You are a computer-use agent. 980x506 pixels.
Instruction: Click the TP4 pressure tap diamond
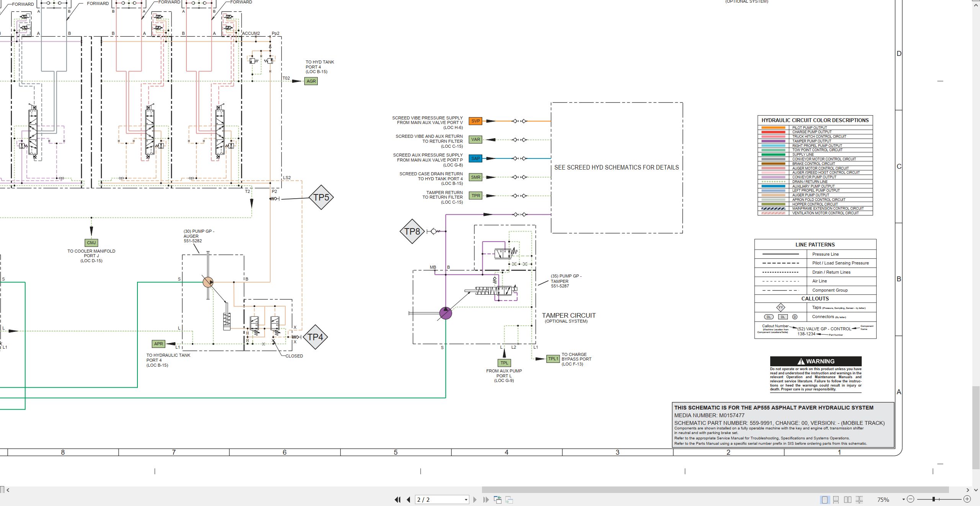(315, 337)
